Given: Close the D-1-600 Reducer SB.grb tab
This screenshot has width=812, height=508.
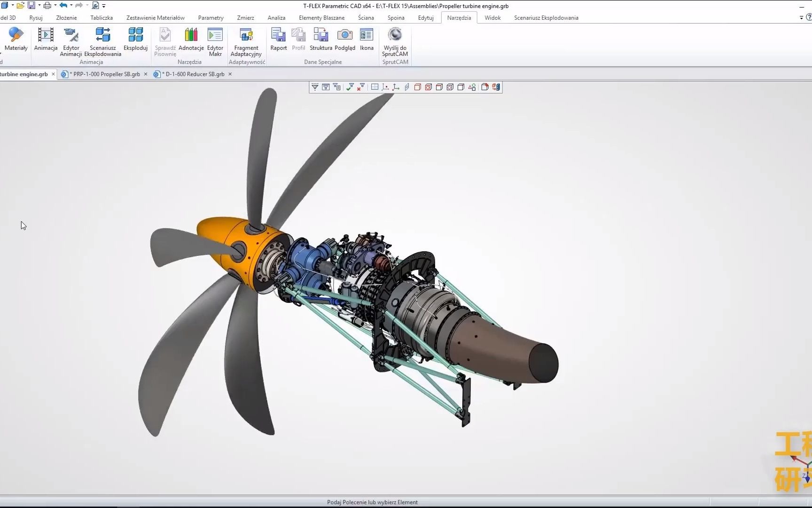Looking at the screenshot, I should [230, 74].
